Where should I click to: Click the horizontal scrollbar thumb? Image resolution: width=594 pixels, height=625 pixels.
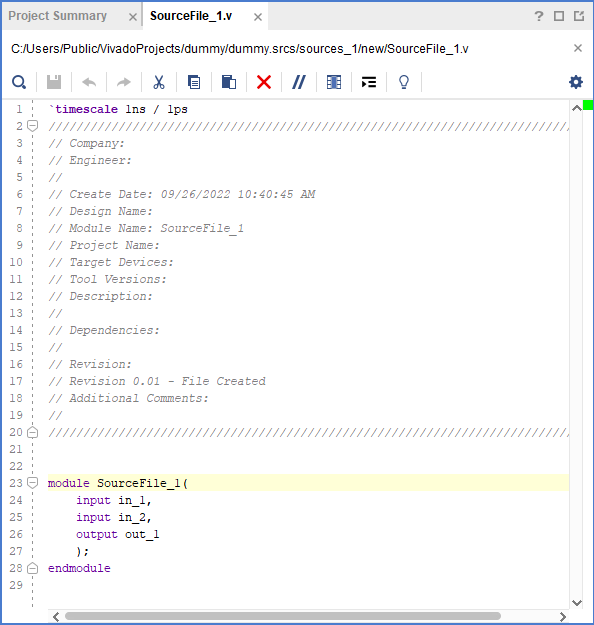click(283, 616)
